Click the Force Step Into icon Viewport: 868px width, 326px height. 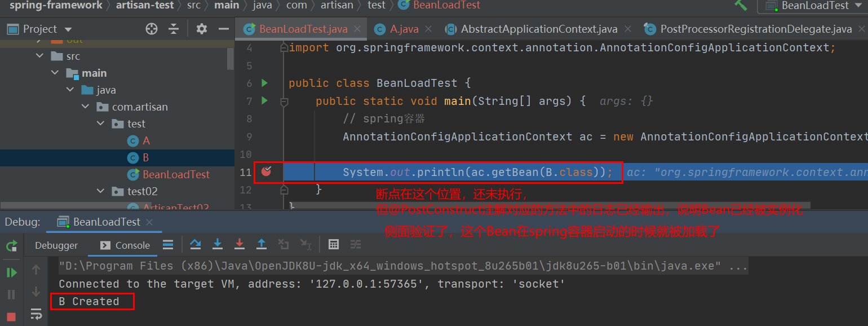point(240,244)
